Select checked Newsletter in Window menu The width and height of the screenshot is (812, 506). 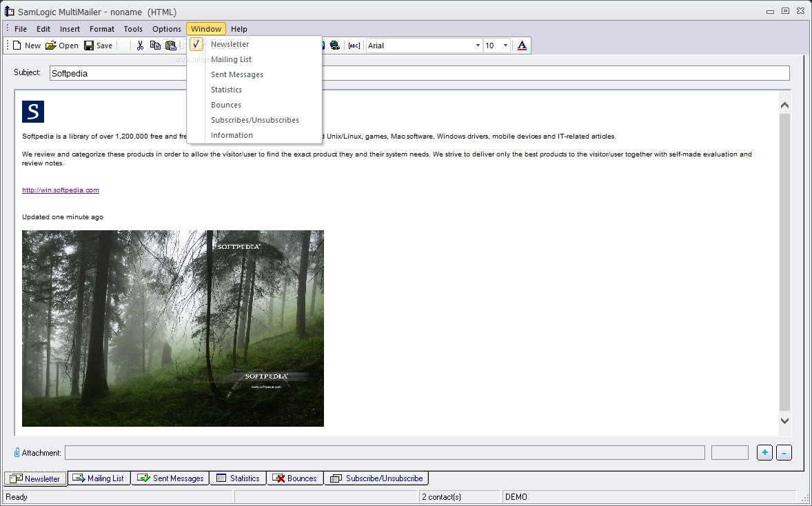coord(254,44)
